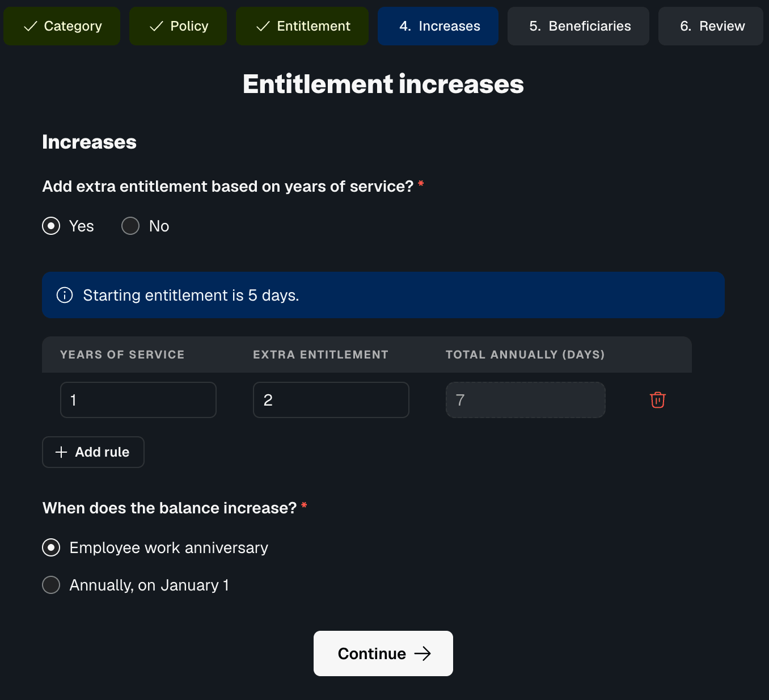Open the 6. Review step
This screenshot has width=769, height=700.
coord(711,26)
